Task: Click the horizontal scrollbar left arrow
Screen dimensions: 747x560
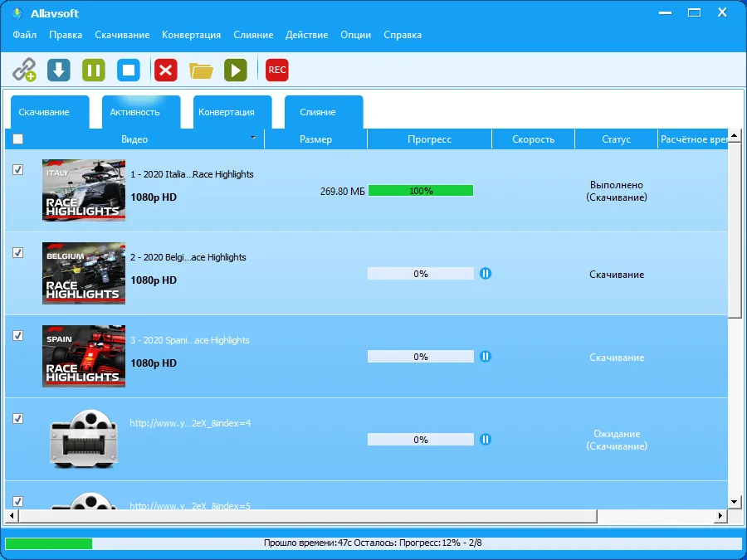Action: coord(12,515)
